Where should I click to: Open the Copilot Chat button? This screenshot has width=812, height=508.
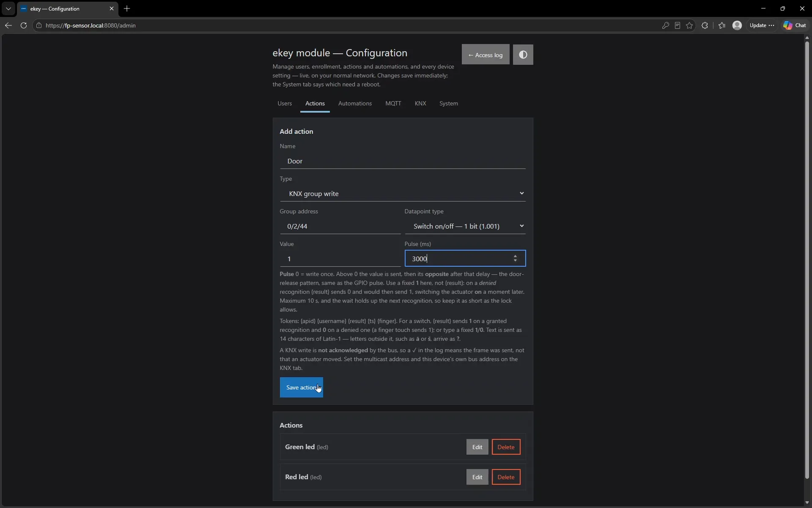[x=795, y=25]
